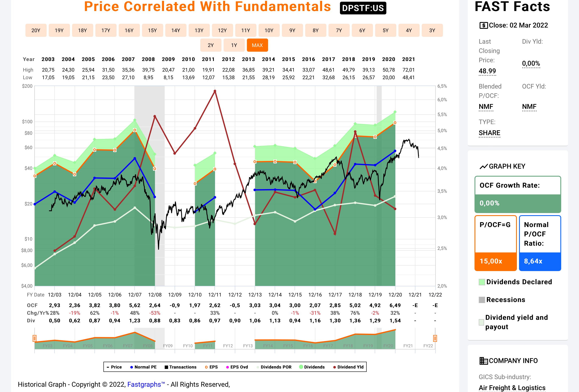Image resolution: width=579 pixels, height=392 pixels.
Task: Click the Price legend marker
Action: pos(108,367)
